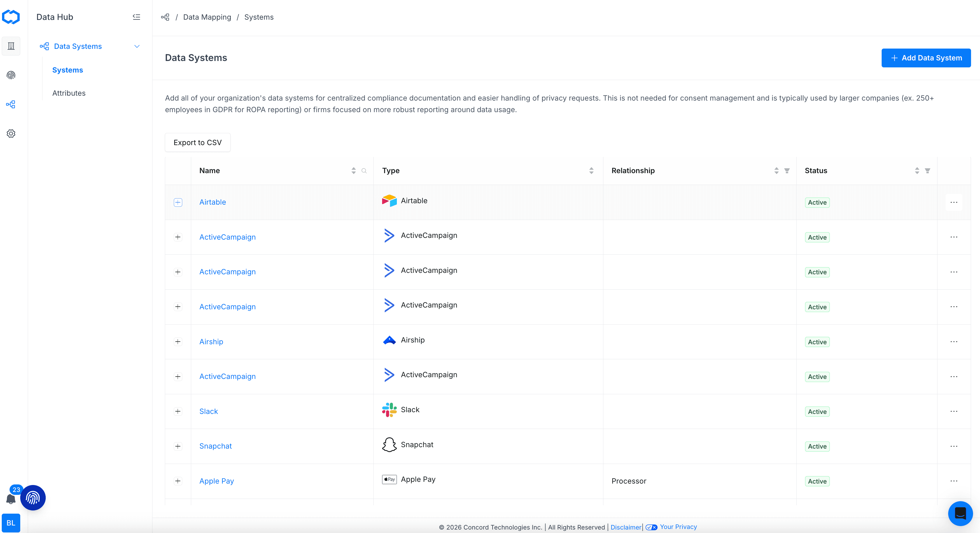Select Systems in the sidebar menu
Image resolution: width=980 pixels, height=533 pixels.
click(x=67, y=70)
